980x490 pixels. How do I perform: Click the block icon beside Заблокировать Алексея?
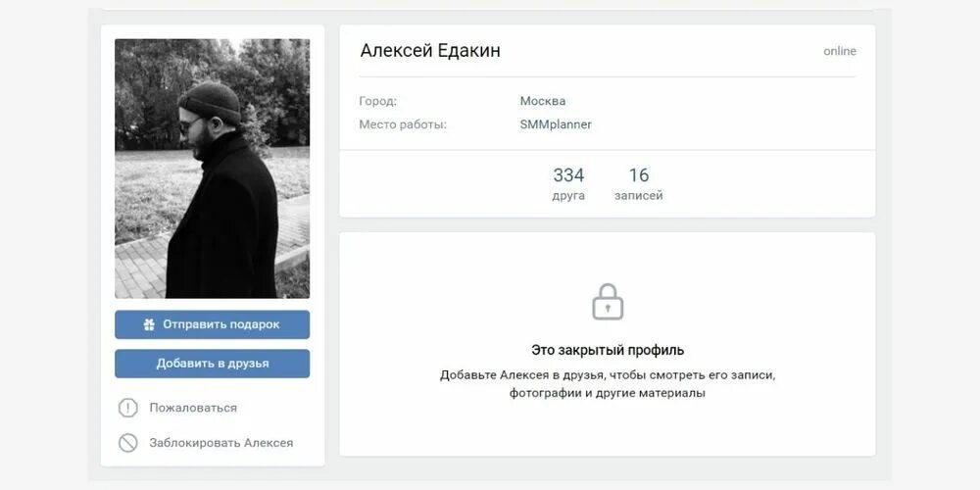(x=128, y=443)
